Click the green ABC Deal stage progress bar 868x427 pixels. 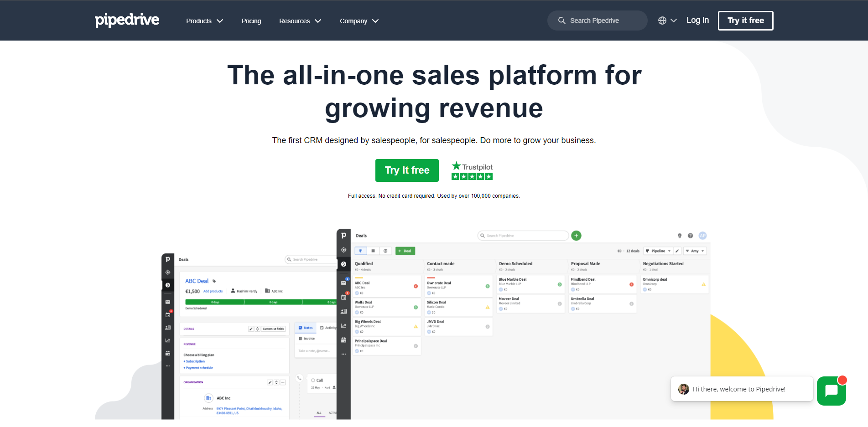[260, 302]
